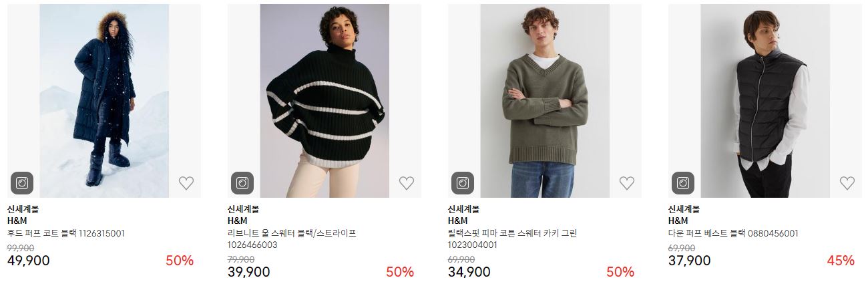Open the black puffer vest product photo
This screenshot has height=296, width=868.
[x=765, y=100]
